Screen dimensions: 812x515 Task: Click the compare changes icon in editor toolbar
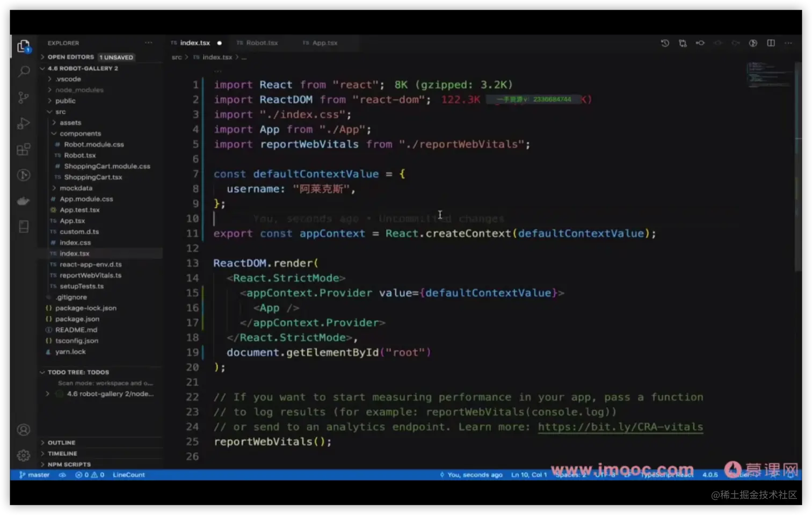click(683, 43)
